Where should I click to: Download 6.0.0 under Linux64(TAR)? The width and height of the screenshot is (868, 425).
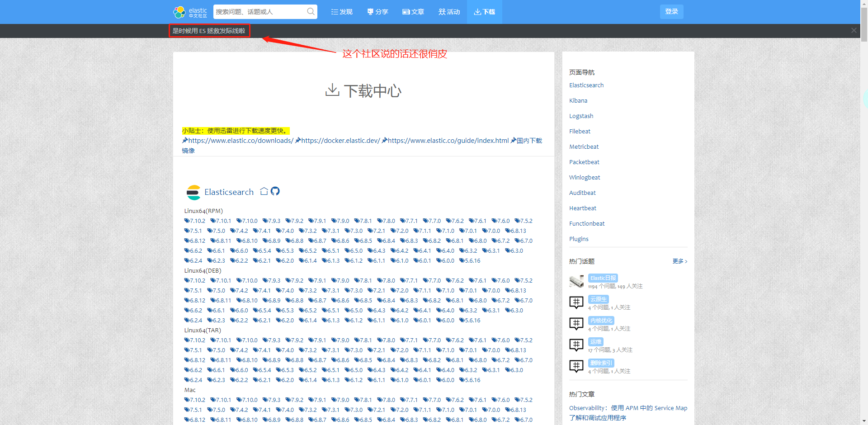click(x=445, y=380)
